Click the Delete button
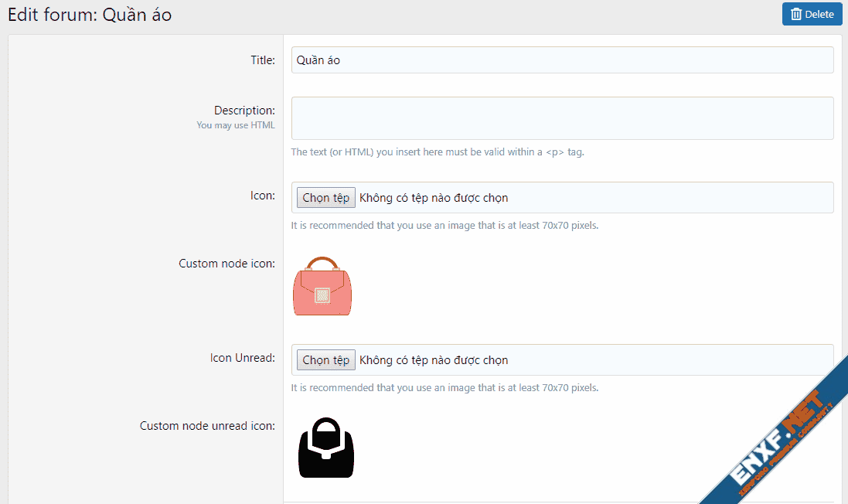This screenshot has height=504, width=848. (812, 14)
